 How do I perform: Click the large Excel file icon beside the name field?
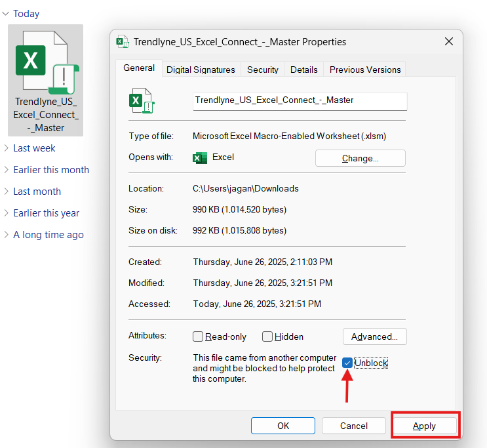142,101
